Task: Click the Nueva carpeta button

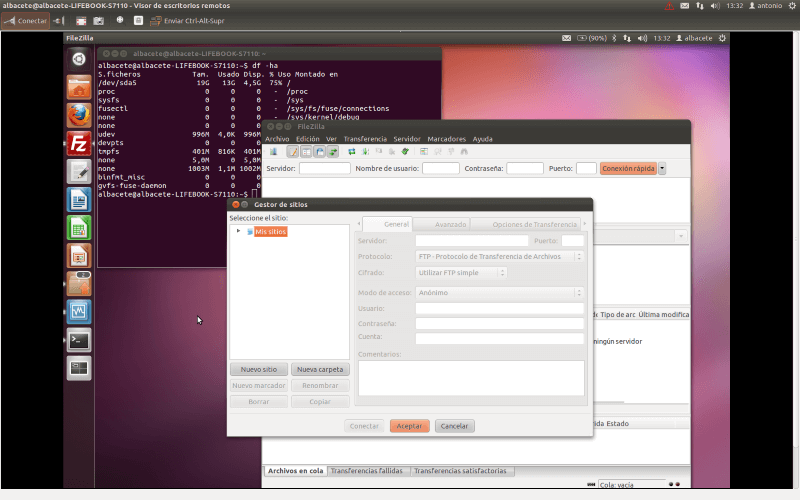Action: (x=320, y=369)
